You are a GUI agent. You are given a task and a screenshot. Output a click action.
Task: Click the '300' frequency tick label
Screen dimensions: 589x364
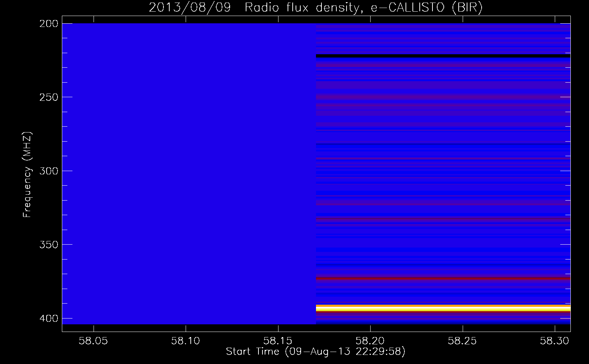click(49, 171)
